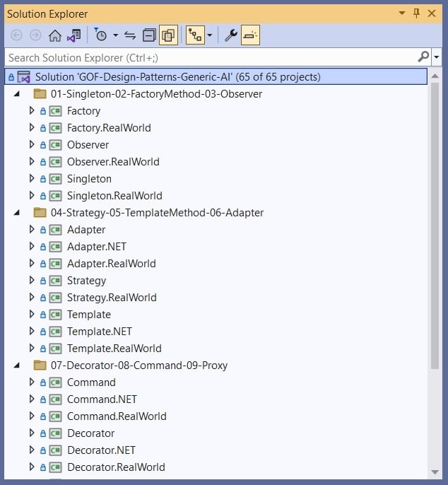This screenshot has height=485, width=448.
Task: Open Window Position dropdown in title bar
Action: tap(402, 13)
